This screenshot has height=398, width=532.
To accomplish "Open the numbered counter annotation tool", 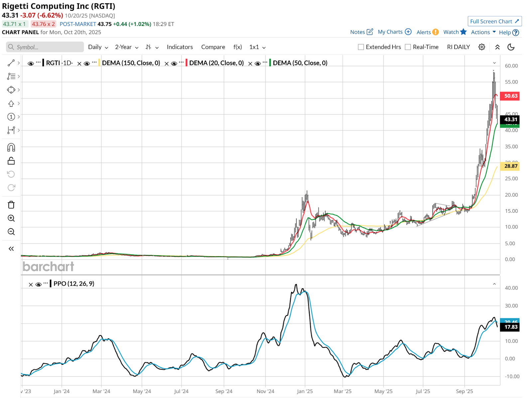I will click(x=11, y=117).
